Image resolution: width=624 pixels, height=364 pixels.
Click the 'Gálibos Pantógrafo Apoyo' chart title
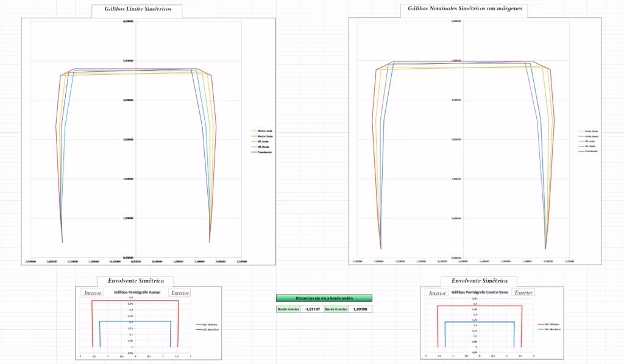click(136, 292)
